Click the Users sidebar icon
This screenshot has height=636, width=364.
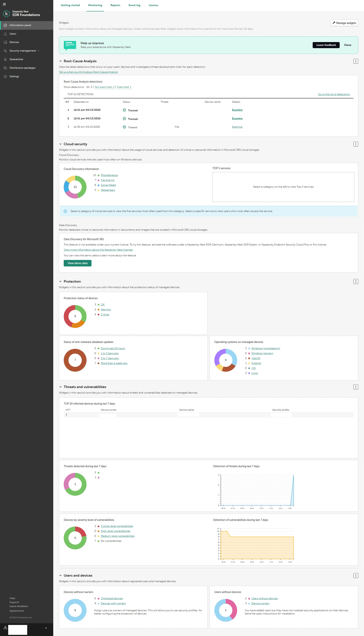5,34
